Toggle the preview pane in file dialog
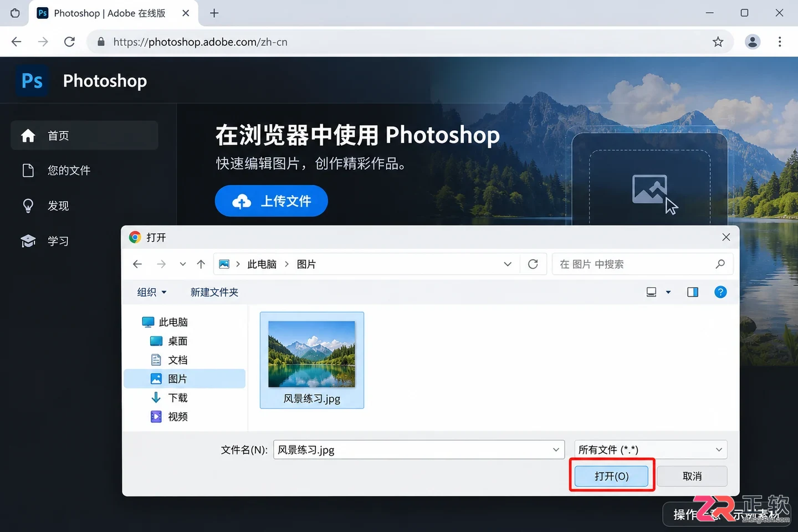This screenshot has height=532, width=798. pyautogui.click(x=693, y=292)
